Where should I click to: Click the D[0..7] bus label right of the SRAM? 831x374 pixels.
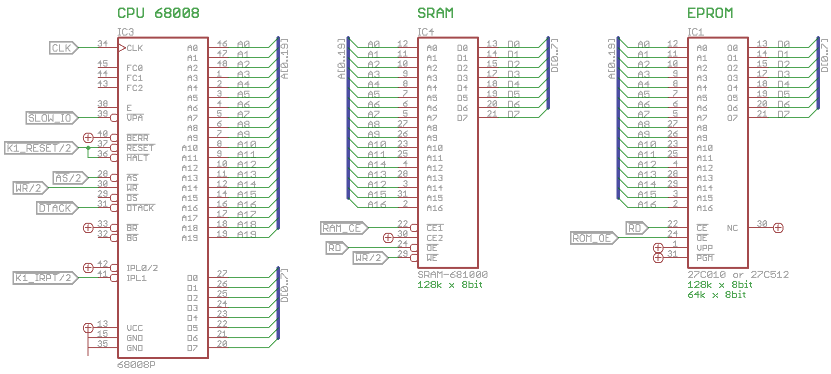click(554, 56)
